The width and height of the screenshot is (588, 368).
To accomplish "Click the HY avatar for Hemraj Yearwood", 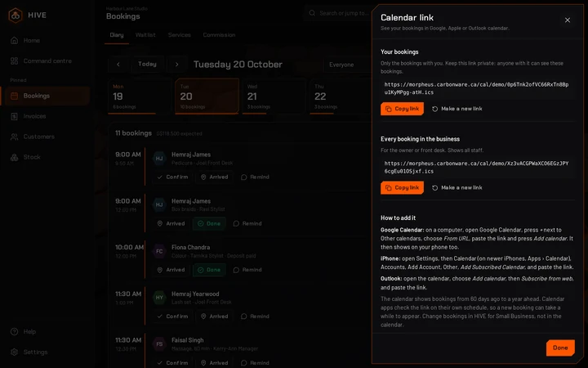I will (159, 298).
